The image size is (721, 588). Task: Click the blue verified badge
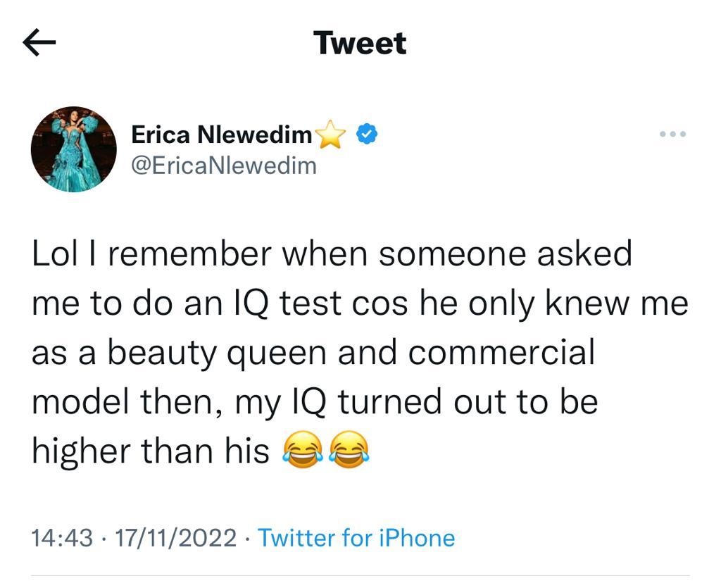click(367, 133)
